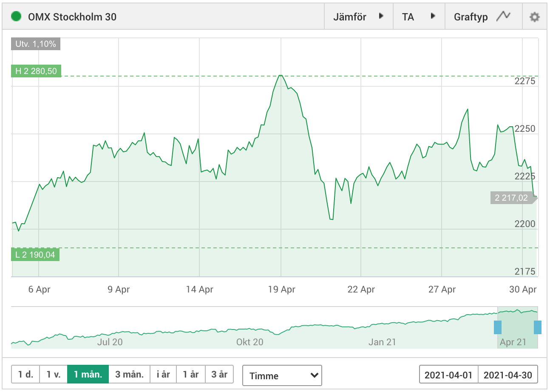Edit the start date 2021-04-01 field
Image resolution: width=550 pixels, height=392 pixels.
[449, 375]
